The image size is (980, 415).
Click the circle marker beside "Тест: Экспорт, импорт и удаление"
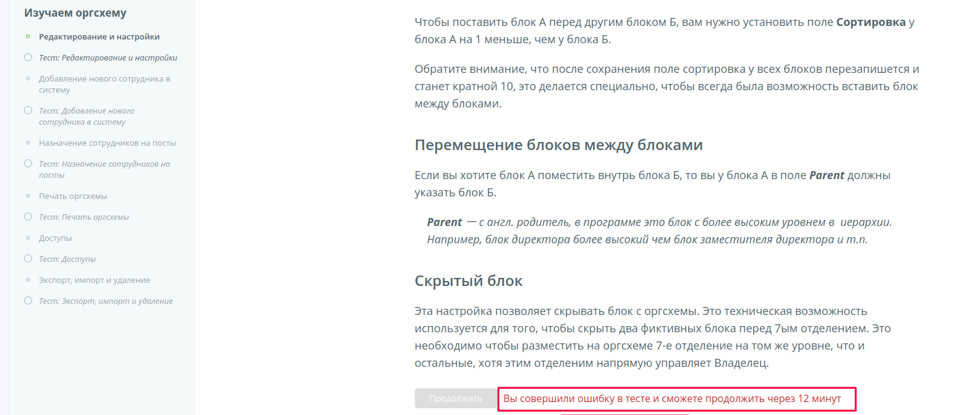point(28,301)
